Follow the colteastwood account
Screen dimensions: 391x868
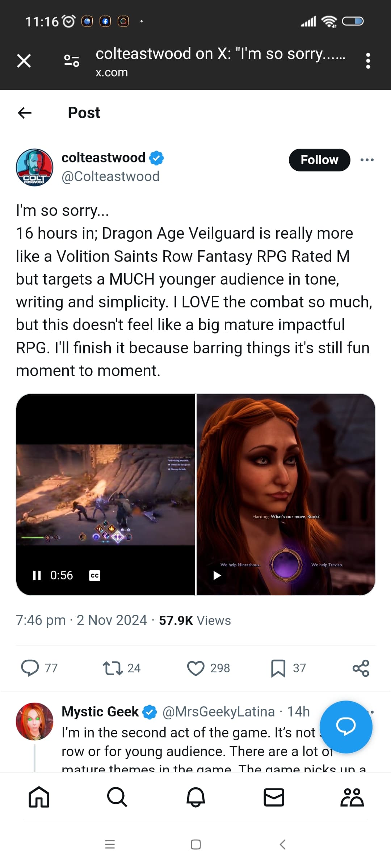click(319, 160)
